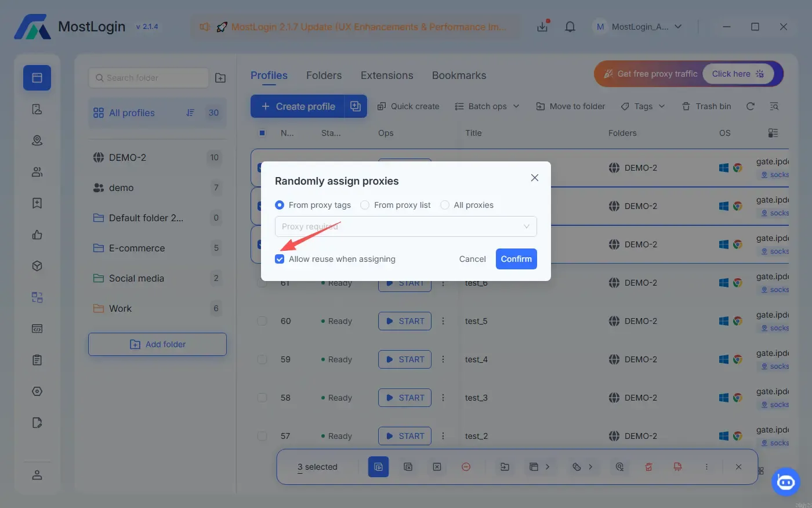Refresh the profile list
Image resolution: width=812 pixels, height=508 pixels.
751,106
